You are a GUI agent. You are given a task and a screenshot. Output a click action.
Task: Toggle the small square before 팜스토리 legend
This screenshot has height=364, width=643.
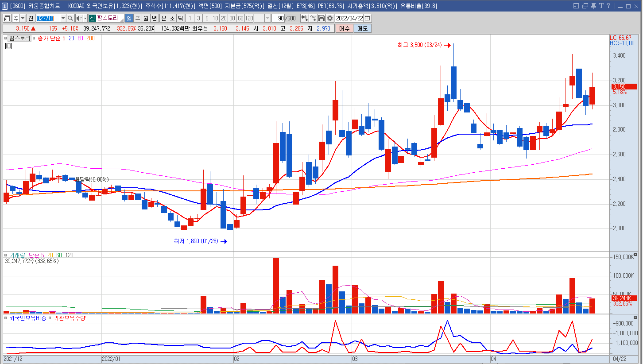(6, 39)
